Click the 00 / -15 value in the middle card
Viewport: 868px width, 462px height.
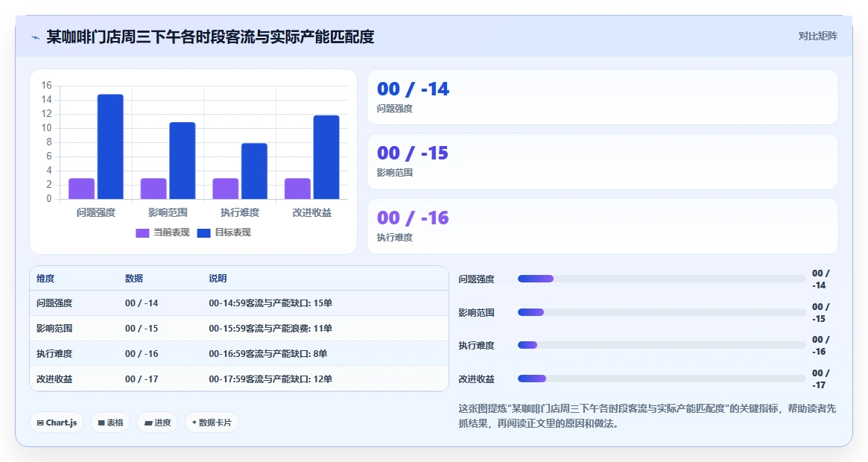(413, 154)
